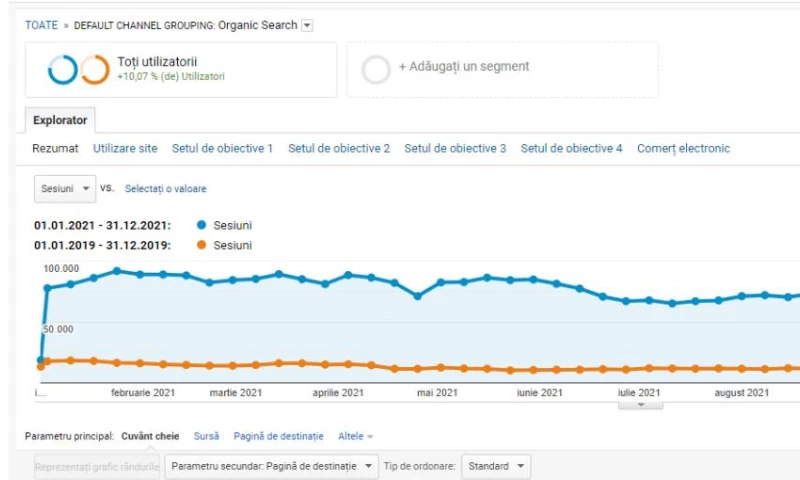This screenshot has width=800, height=480.
Task: Click Selectați o valoare comparison link
Action: (x=165, y=189)
